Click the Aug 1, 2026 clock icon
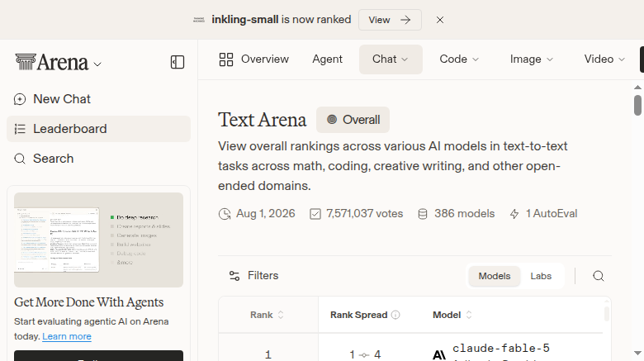644x361 pixels. (x=225, y=214)
